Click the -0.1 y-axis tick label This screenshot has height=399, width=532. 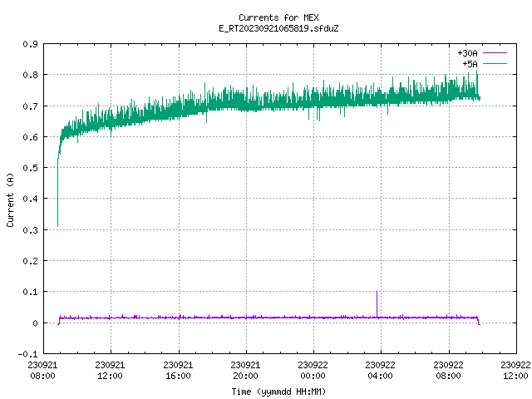point(27,354)
